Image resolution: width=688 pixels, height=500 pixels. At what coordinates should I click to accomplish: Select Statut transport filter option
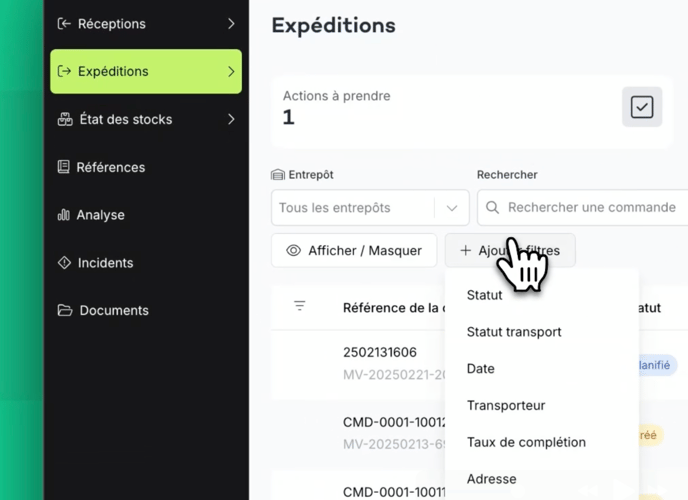[514, 332]
